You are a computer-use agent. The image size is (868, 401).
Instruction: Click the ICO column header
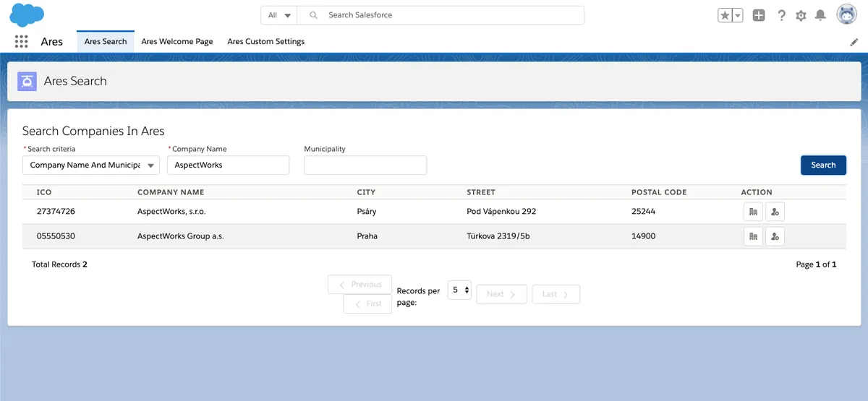(44, 192)
